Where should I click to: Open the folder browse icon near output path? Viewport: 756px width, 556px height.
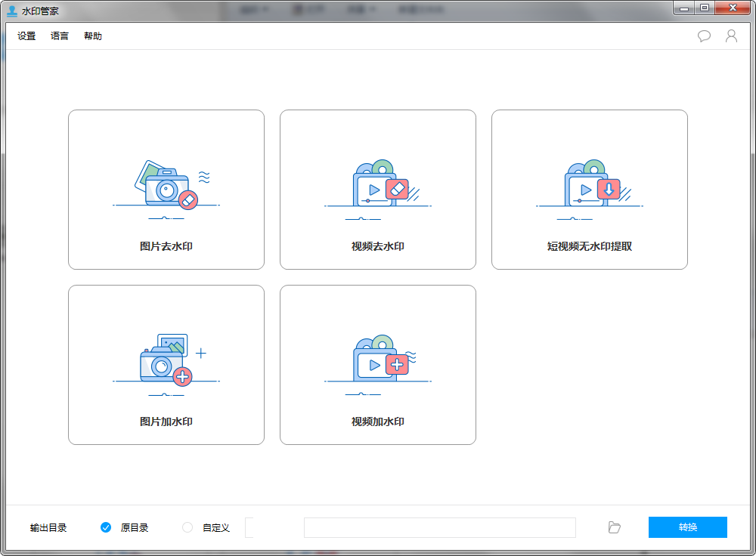pyautogui.click(x=614, y=527)
